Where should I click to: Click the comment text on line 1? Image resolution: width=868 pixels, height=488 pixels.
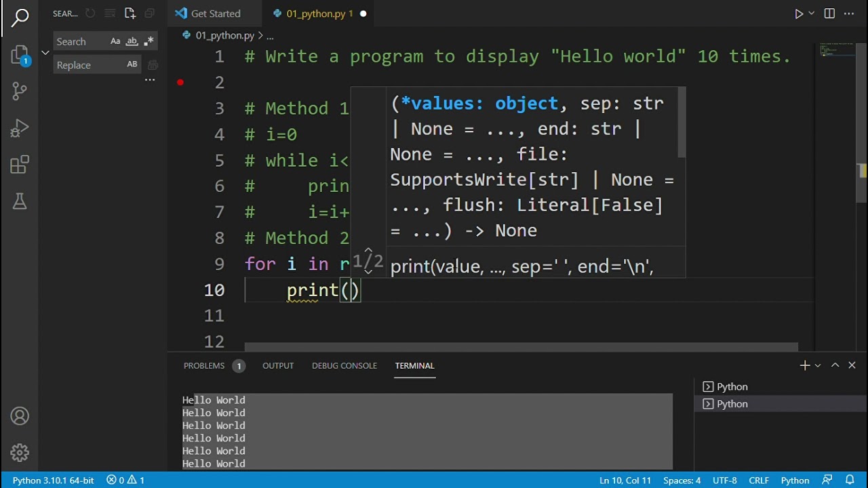pyautogui.click(x=518, y=56)
